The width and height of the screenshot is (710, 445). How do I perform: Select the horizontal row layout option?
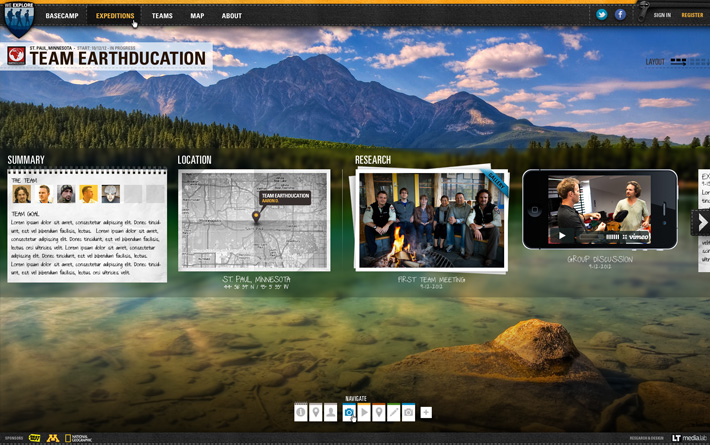point(678,62)
